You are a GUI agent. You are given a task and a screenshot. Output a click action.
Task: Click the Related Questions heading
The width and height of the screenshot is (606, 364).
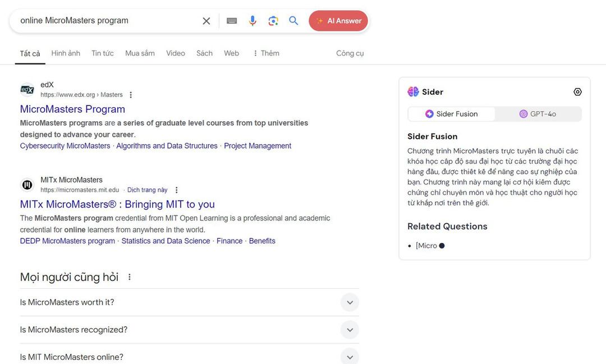447,227
